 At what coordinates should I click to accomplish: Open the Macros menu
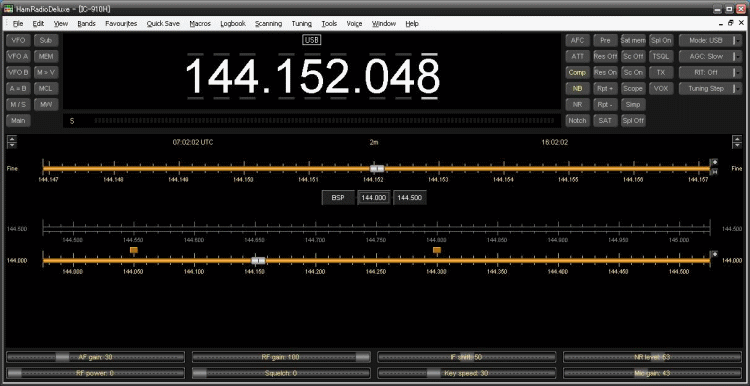tap(200, 23)
